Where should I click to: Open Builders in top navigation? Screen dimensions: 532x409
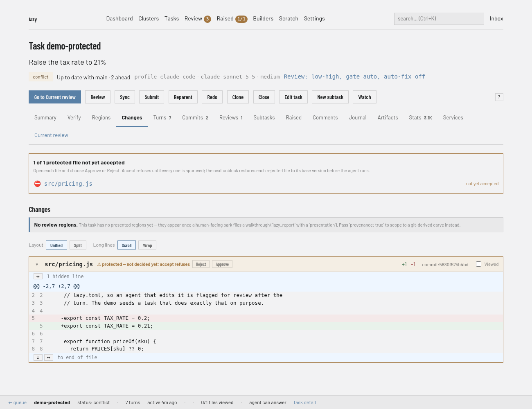point(263,19)
